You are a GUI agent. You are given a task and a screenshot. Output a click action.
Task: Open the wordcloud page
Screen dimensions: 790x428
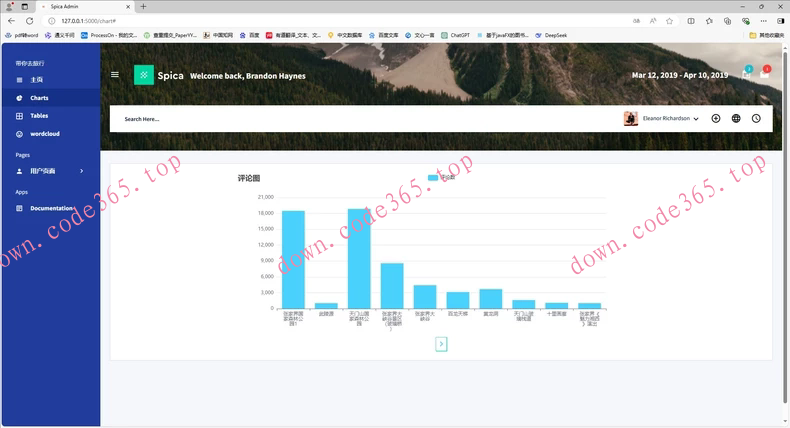click(45, 134)
